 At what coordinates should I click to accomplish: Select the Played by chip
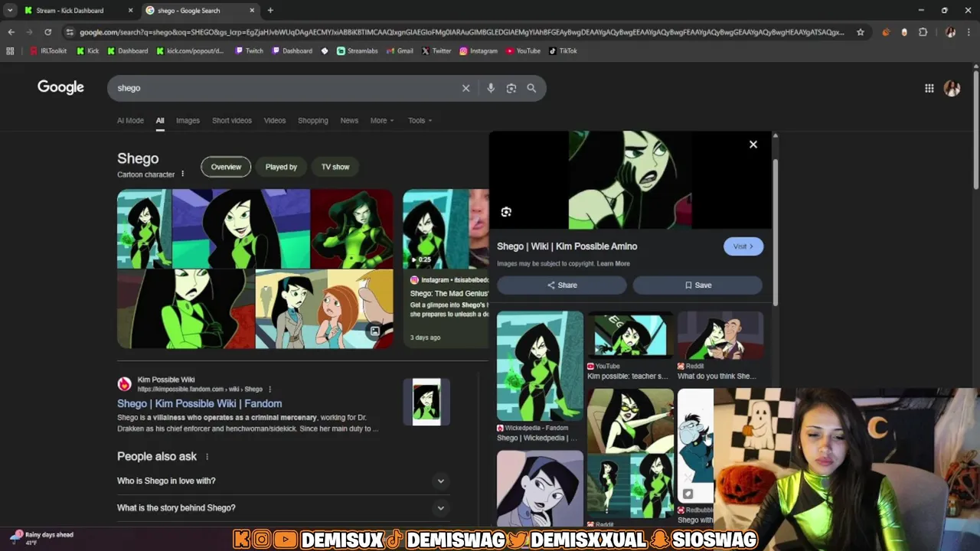pos(281,167)
